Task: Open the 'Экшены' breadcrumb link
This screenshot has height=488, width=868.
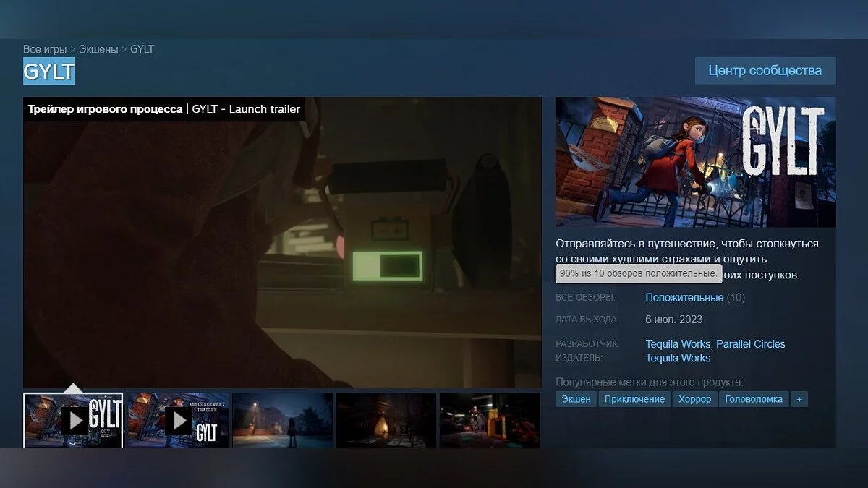Action: click(98, 49)
